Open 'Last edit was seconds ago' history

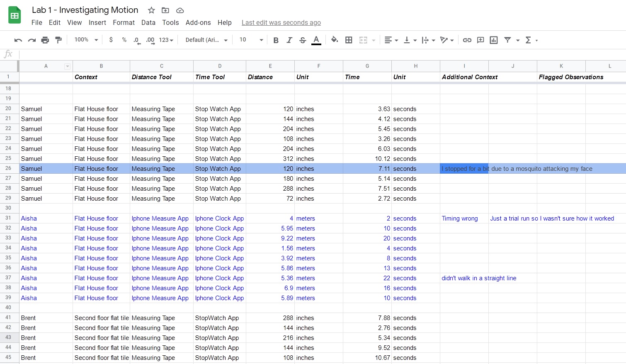(281, 23)
